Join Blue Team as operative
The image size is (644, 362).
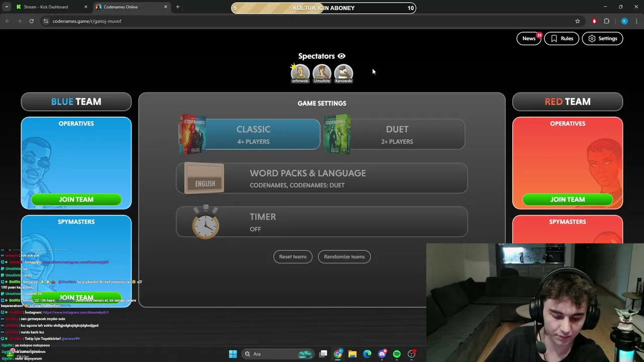coord(76,200)
